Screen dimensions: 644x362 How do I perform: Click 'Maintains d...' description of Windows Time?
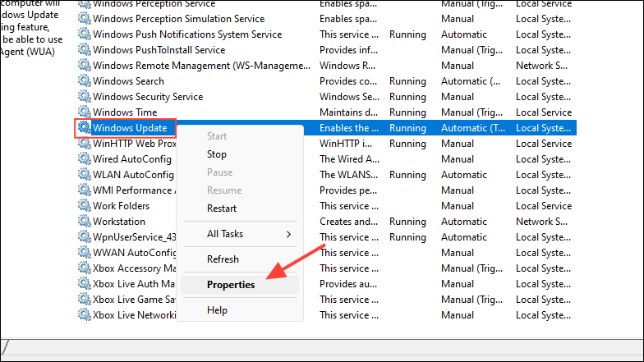point(348,112)
